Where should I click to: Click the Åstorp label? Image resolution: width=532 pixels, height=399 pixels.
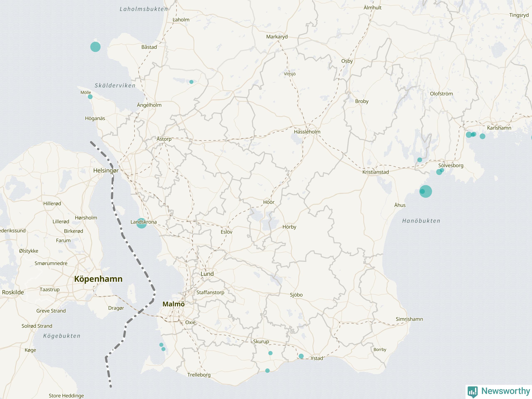164,139
